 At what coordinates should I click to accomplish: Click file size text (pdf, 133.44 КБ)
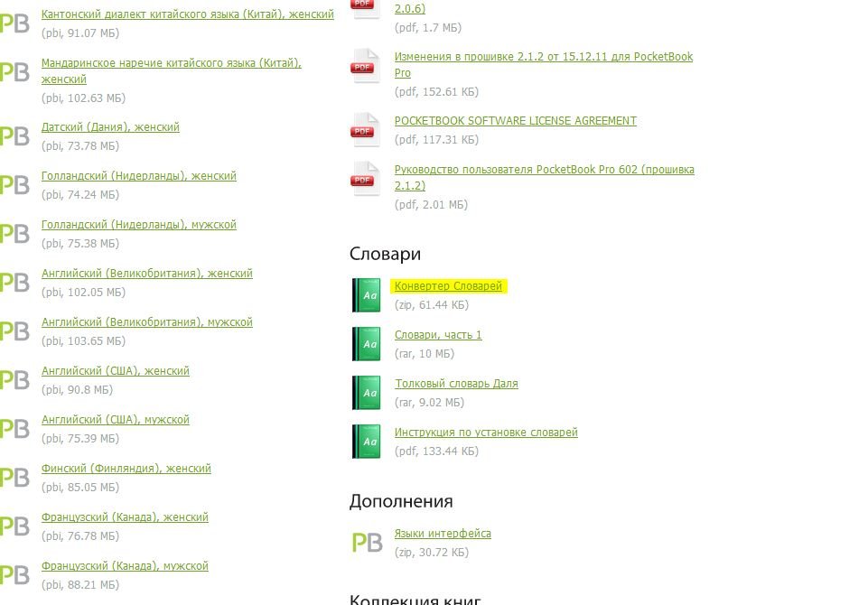[437, 451]
